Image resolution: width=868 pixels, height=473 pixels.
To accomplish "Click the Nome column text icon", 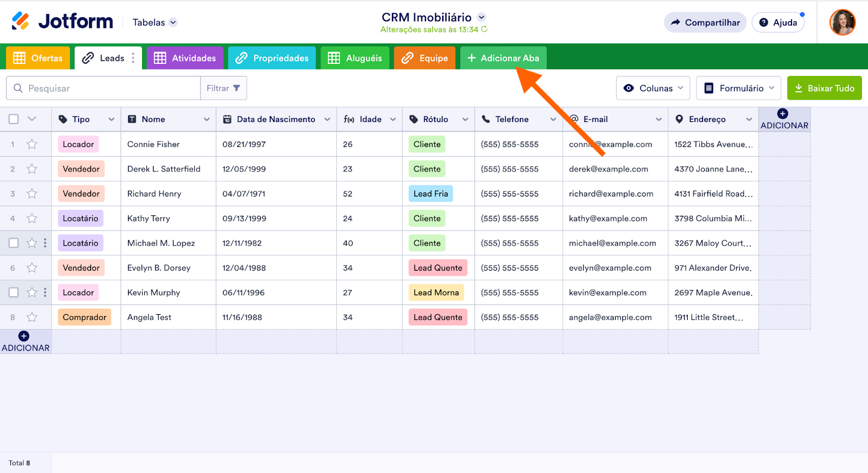I will pyautogui.click(x=132, y=119).
